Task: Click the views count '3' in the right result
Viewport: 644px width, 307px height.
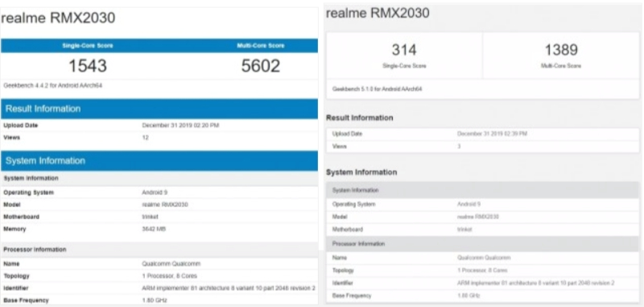Action: pyautogui.click(x=459, y=147)
